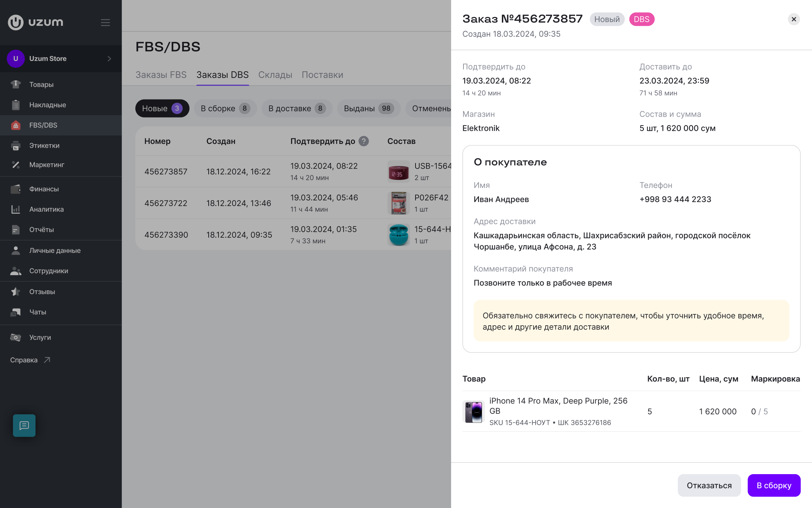Open order row 456273722

[x=293, y=203]
